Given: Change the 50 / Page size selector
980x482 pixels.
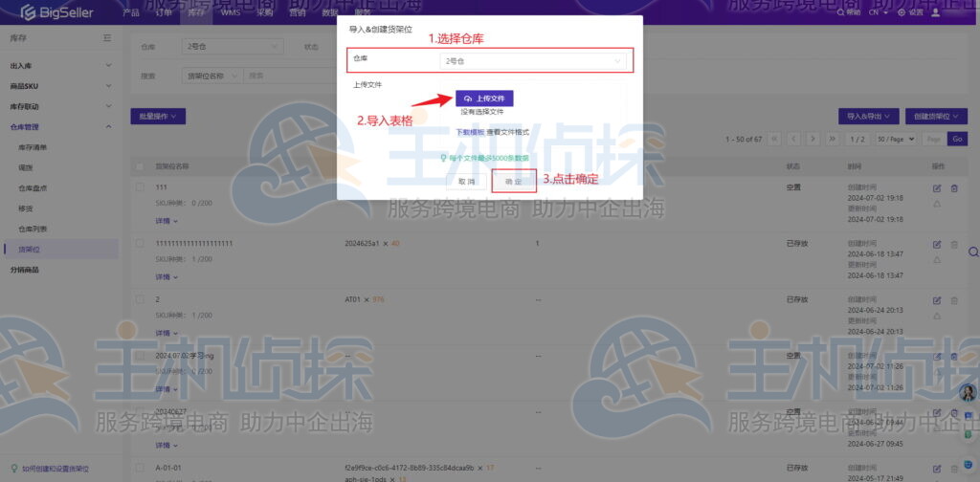Looking at the screenshot, I should click(x=896, y=140).
